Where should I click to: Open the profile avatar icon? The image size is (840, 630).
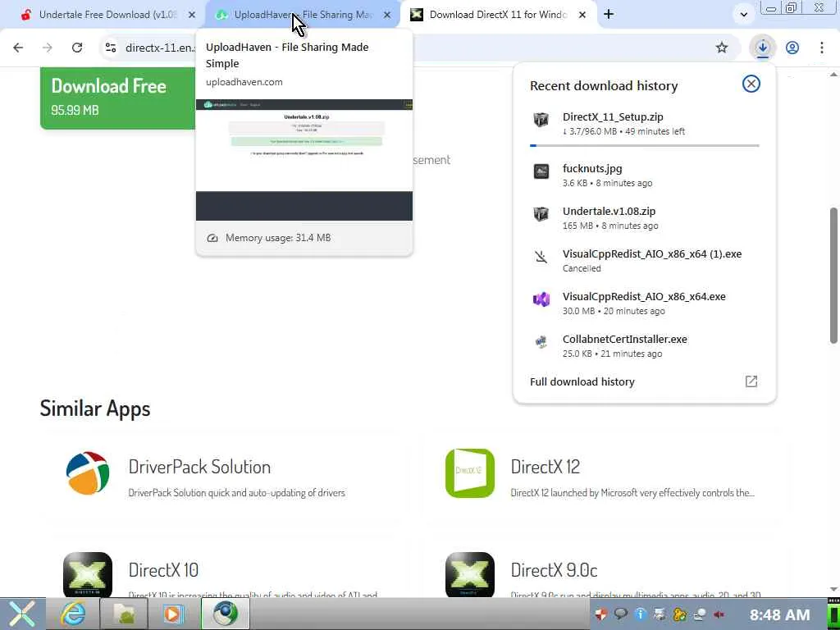[792, 48]
